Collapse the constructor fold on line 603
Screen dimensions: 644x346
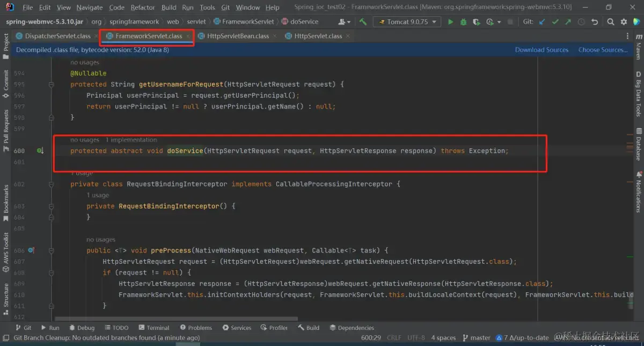52,206
